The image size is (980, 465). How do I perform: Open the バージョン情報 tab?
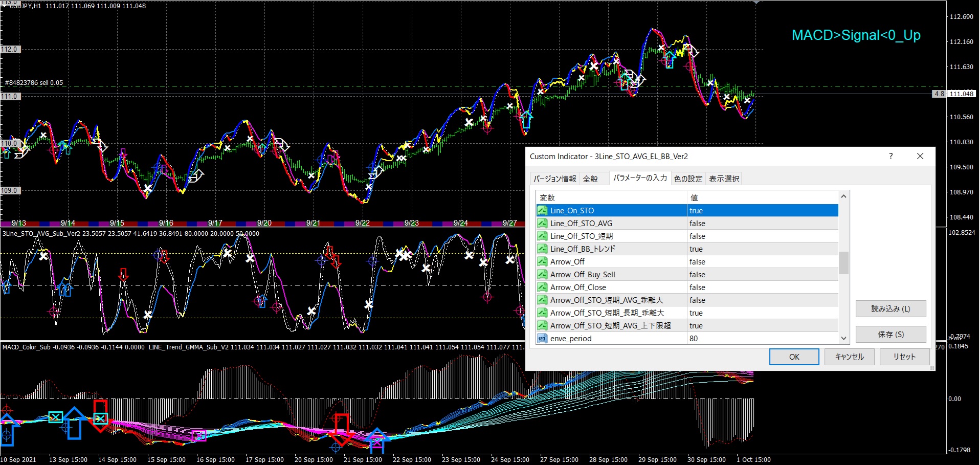click(x=554, y=179)
